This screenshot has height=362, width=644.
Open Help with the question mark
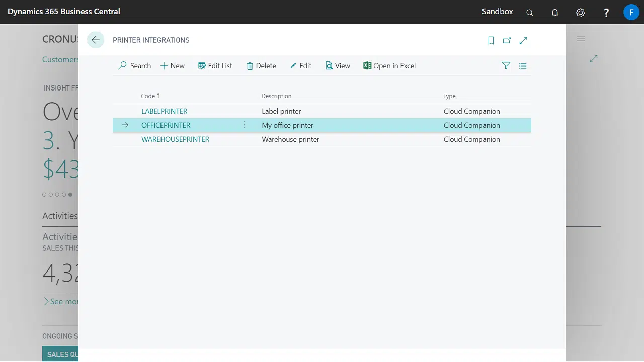[606, 12]
